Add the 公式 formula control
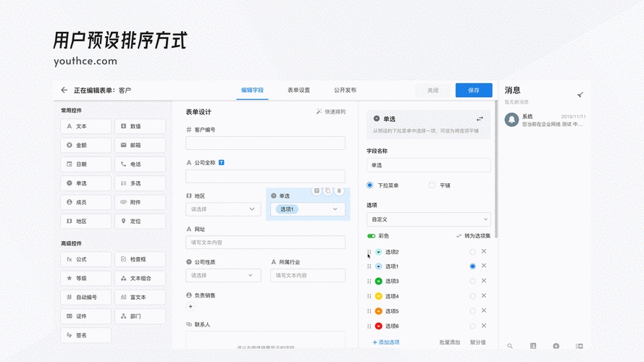This screenshot has height=362, width=644. pyautogui.click(x=85, y=259)
